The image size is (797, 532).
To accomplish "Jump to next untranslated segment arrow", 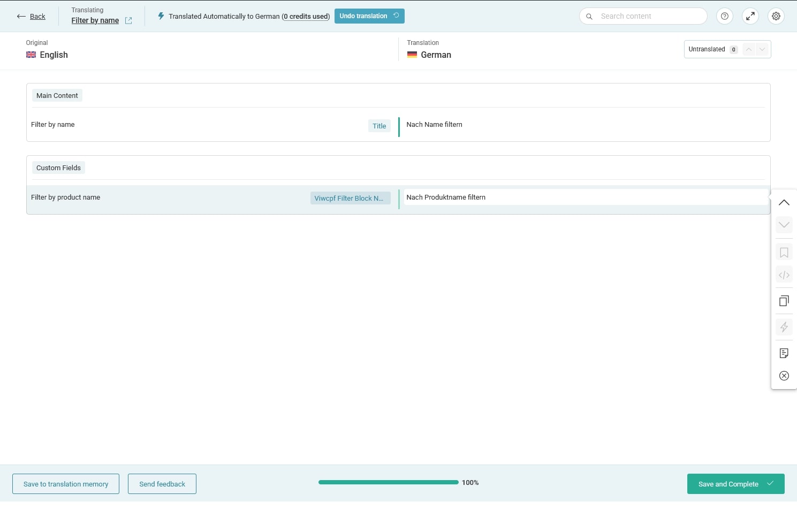I will [x=762, y=49].
